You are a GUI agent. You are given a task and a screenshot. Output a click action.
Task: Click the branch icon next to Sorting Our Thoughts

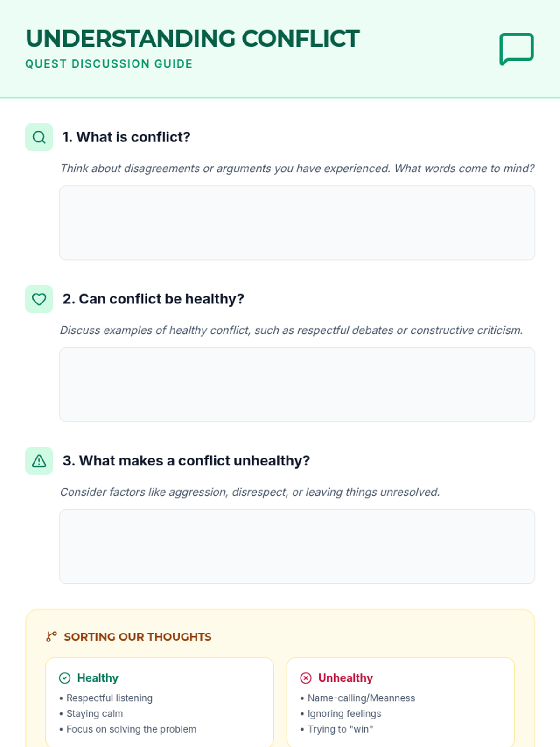coord(51,637)
